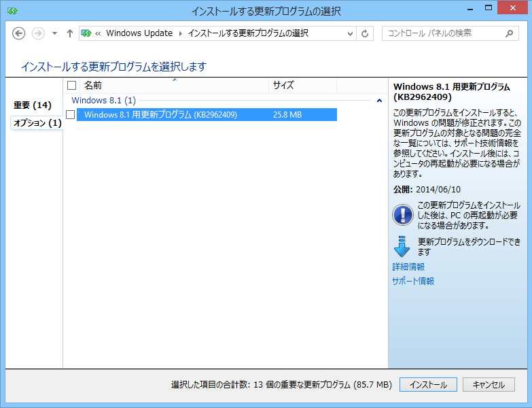532x408 pixels.
Task: Switch to the 重要 (14) tab
Action: (32, 105)
